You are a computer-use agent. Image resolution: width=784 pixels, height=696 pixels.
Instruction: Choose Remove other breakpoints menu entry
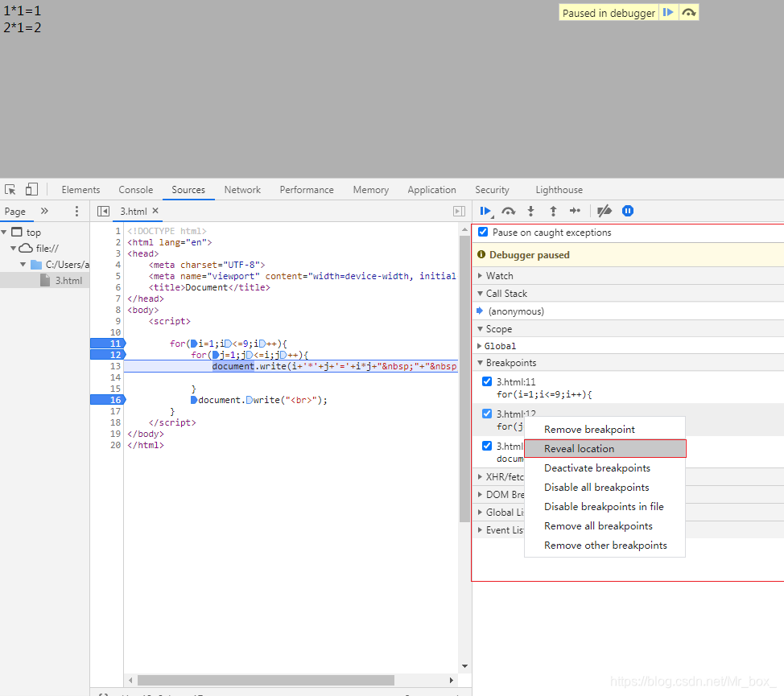(605, 545)
